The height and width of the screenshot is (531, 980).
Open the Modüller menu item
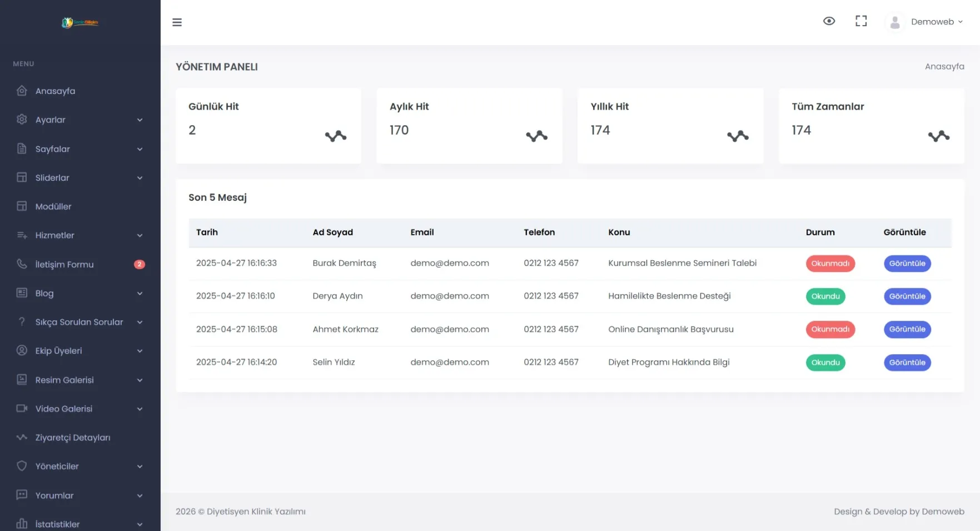point(53,206)
